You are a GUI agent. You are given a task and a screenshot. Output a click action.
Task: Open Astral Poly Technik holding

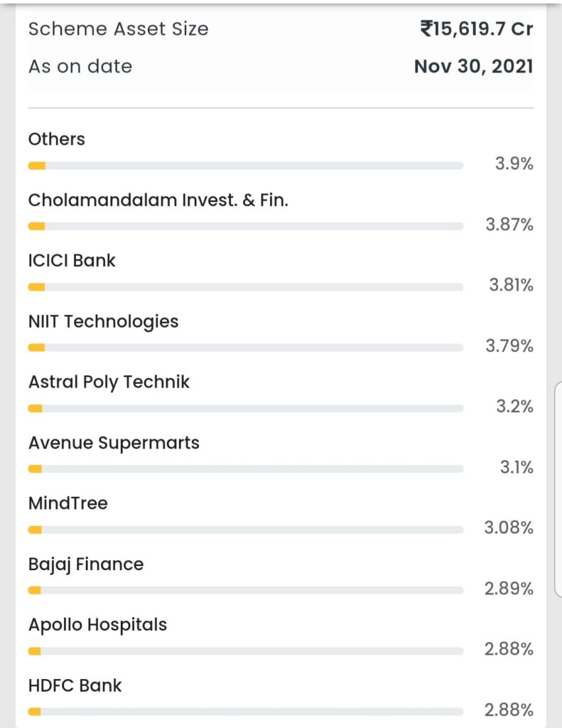click(x=281, y=395)
